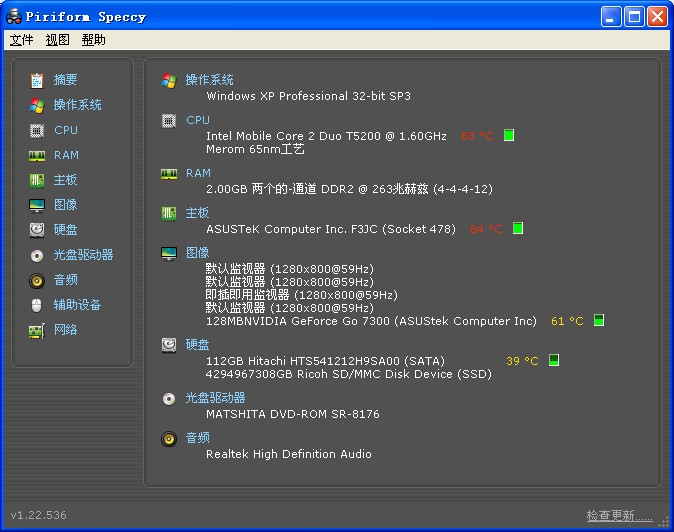Screen dimensions: 674x532
Task: Click MATSHITA DVD-ROM SR-8176 line
Action: (x=293, y=414)
